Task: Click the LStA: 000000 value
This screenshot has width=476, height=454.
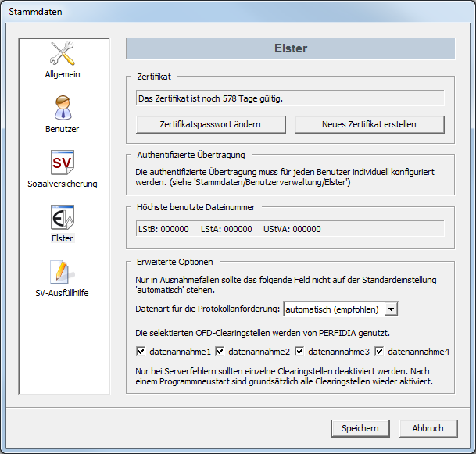Action: click(227, 229)
